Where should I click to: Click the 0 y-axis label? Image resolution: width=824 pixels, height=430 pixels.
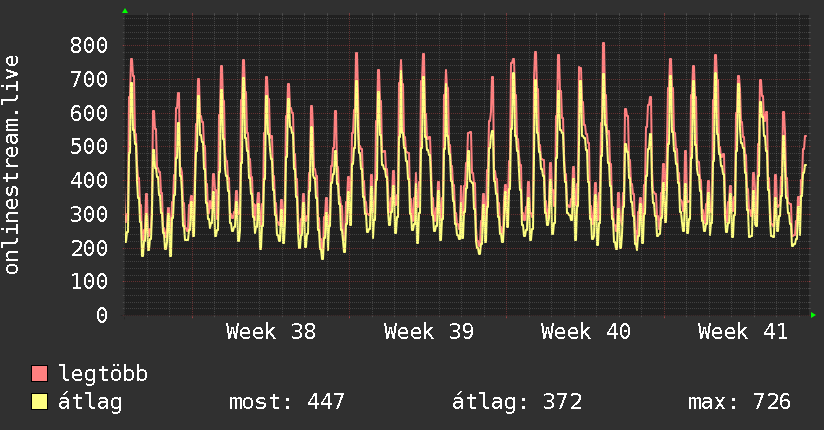(x=102, y=315)
